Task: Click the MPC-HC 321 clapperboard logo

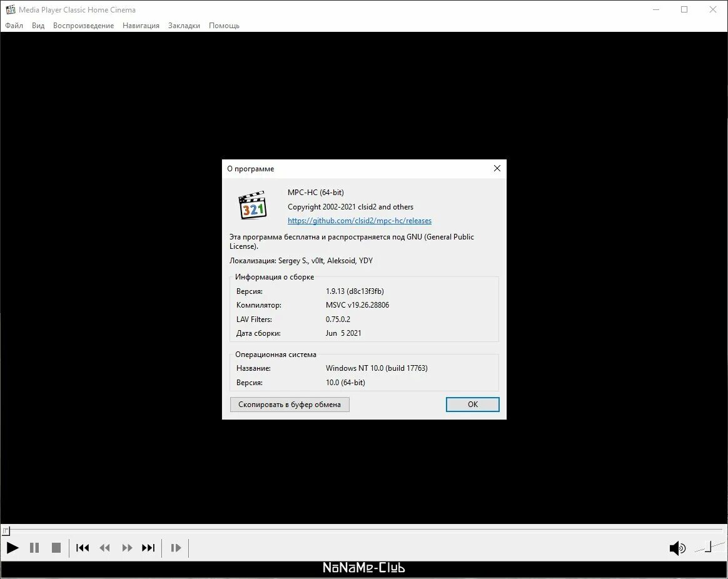Action: tap(253, 205)
